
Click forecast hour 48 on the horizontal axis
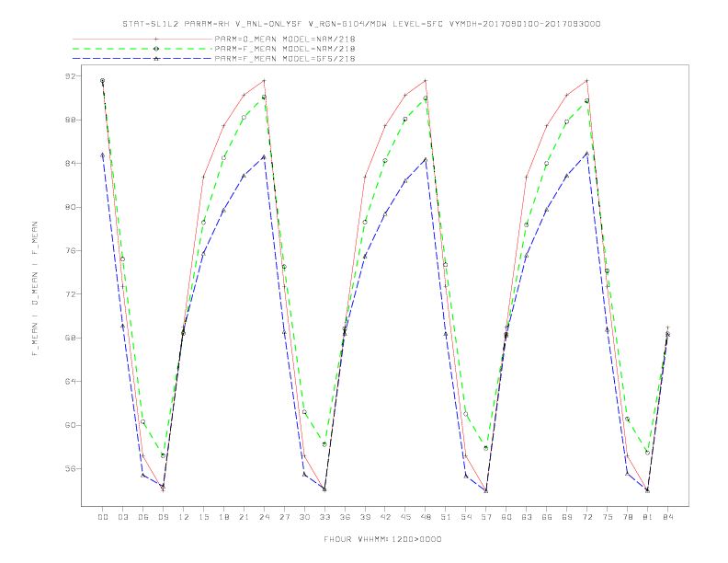[x=426, y=517]
